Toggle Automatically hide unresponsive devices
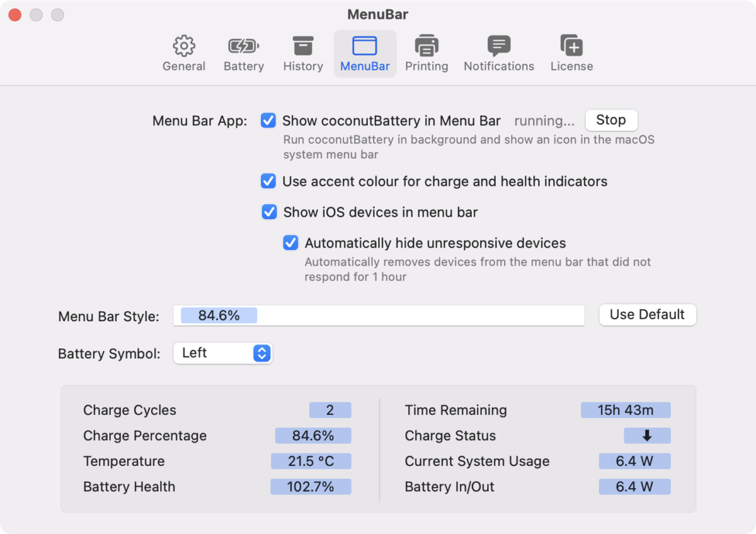This screenshot has width=756, height=534. pos(290,242)
